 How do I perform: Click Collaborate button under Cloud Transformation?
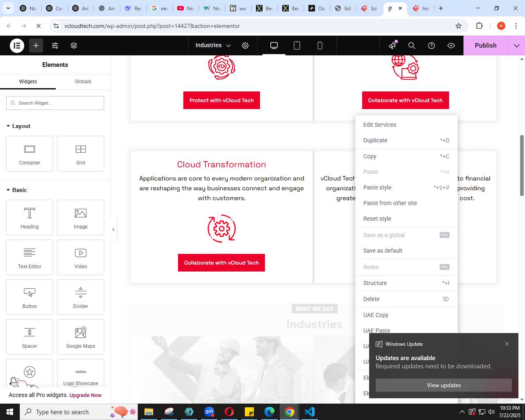(221, 263)
